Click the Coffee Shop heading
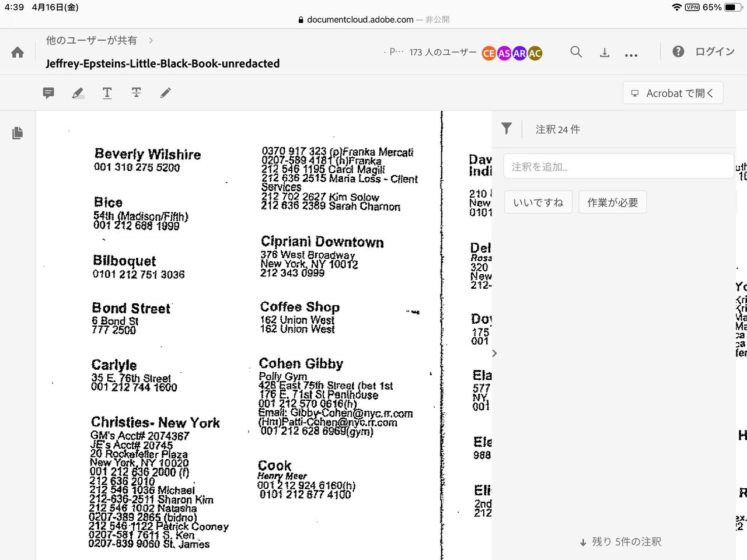This screenshot has height=560, width=747. coord(300,307)
